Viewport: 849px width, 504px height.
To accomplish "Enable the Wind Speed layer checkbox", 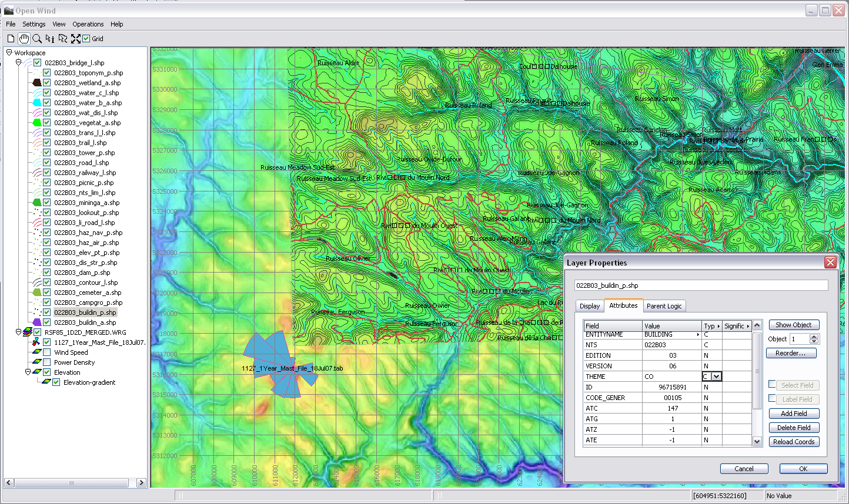I will click(47, 352).
